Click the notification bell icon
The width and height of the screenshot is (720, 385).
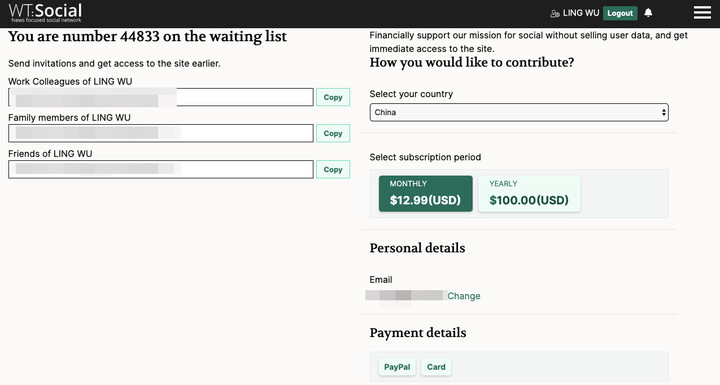point(648,12)
